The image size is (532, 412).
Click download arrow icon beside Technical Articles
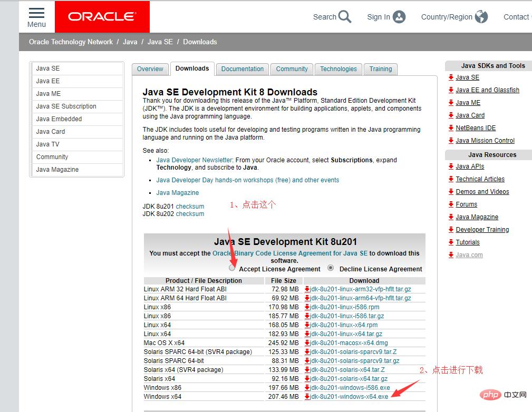(x=451, y=179)
